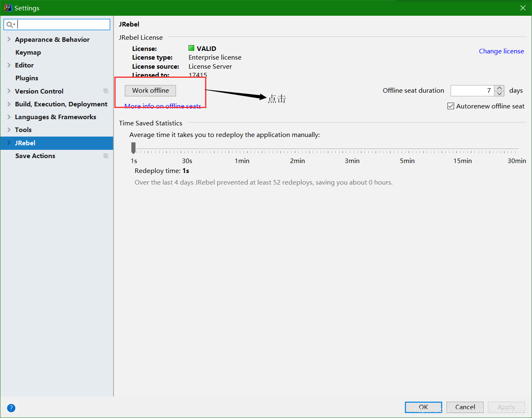Expand the Tools section arrow
This screenshot has height=418, width=532.
coord(9,130)
